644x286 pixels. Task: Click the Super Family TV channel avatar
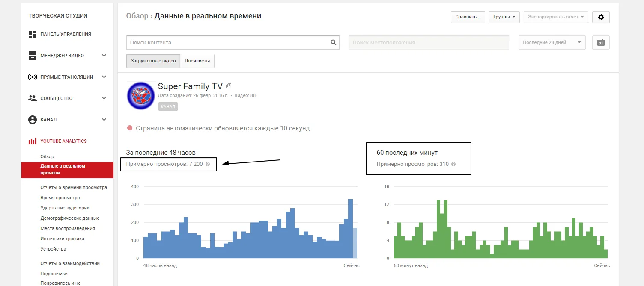tap(141, 96)
